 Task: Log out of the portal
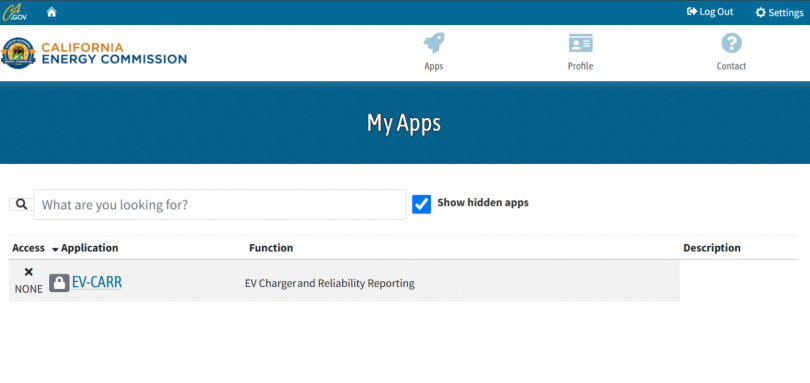[x=710, y=12]
